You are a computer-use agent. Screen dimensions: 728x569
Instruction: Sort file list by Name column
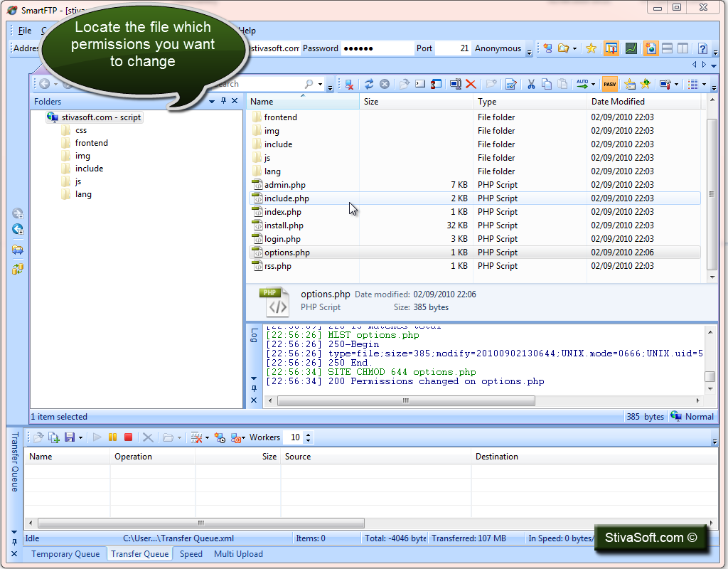tap(303, 101)
